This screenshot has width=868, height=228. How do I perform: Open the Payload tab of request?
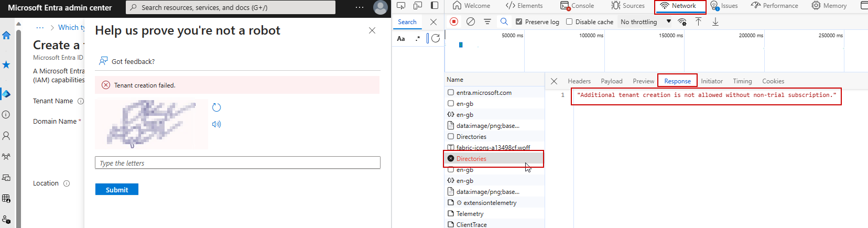click(x=612, y=81)
